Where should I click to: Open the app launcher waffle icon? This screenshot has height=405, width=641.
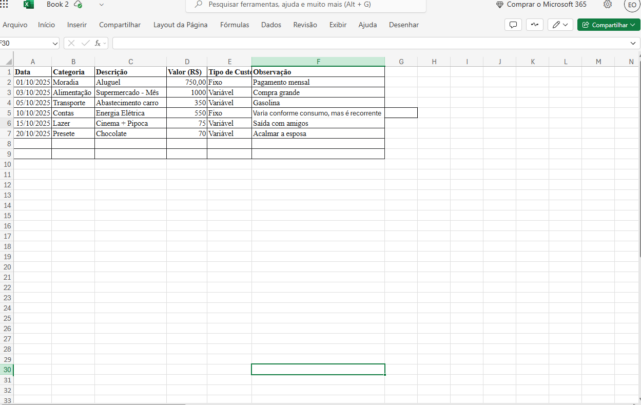tap(5, 5)
